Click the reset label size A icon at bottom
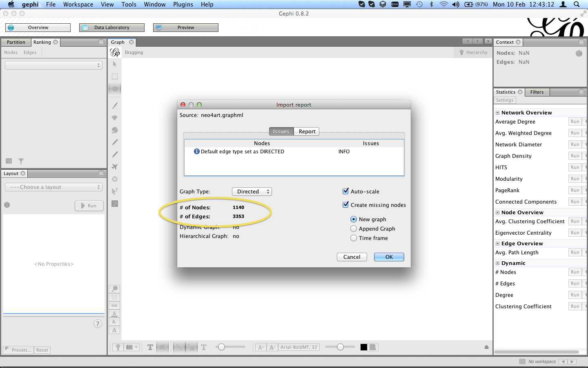This screenshot has height=368, width=588. 114,330
